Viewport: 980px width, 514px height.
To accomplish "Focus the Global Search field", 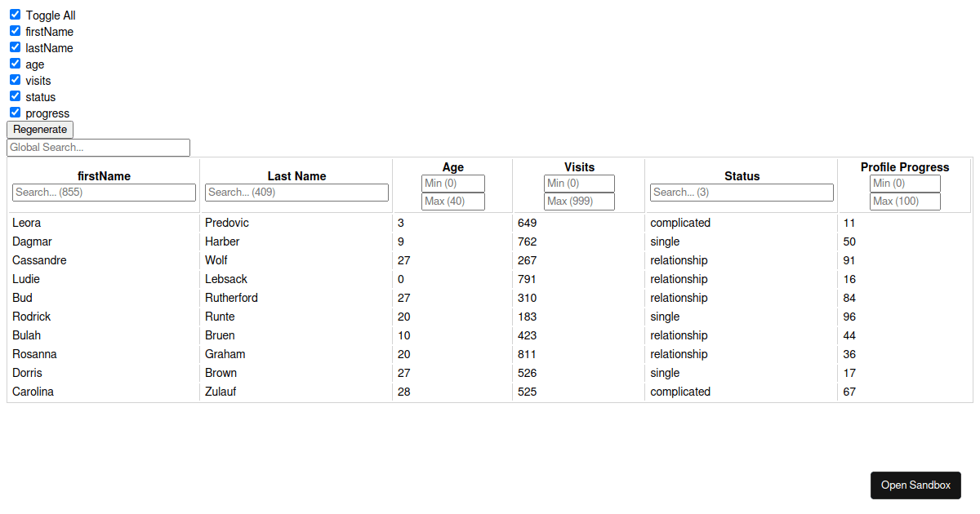I will point(98,148).
